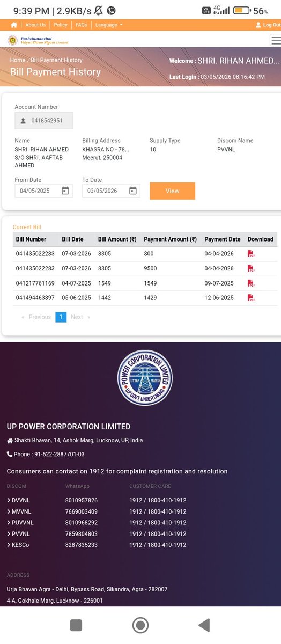Image resolution: width=281 pixels, height=644 pixels.
Task: Click payment date 12-06-2025
Action: [219, 298]
